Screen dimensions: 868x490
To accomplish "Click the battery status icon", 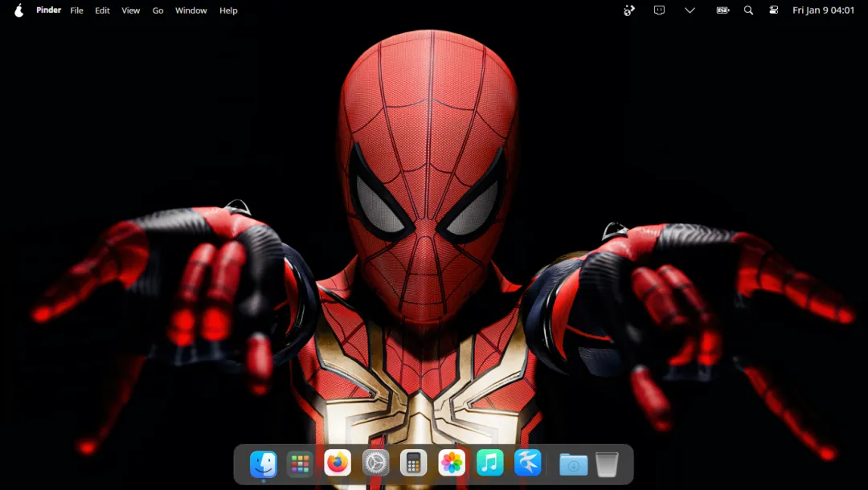I will coord(723,10).
